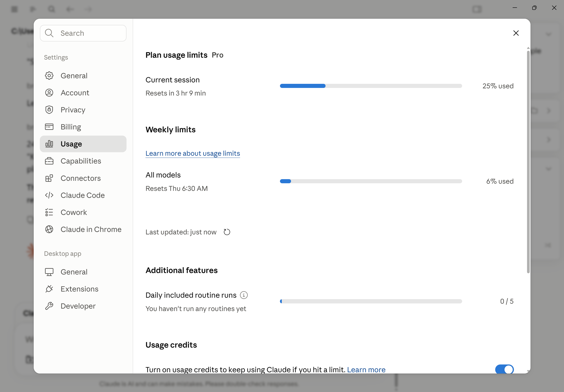Click the Privacy shield icon
This screenshot has width=564, height=392.
coord(49,110)
